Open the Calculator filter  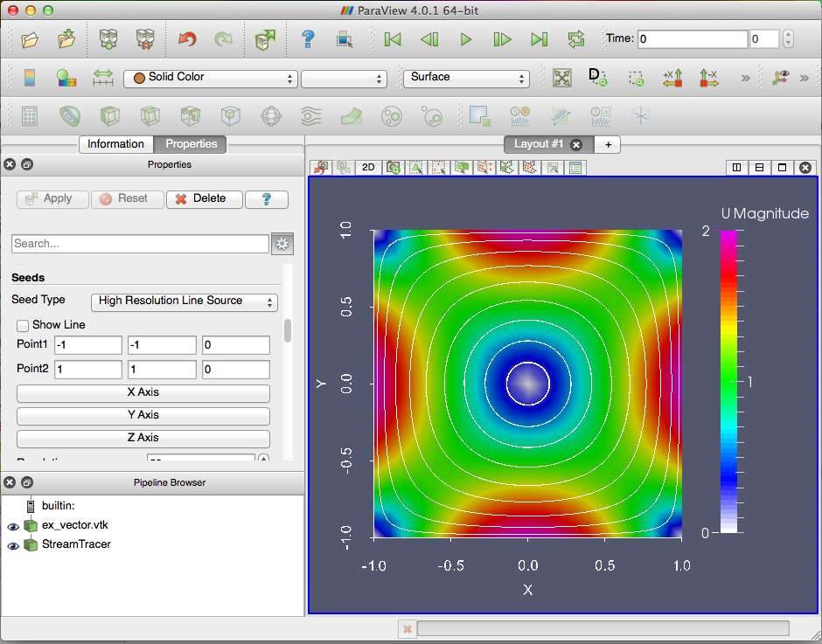point(29,116)
